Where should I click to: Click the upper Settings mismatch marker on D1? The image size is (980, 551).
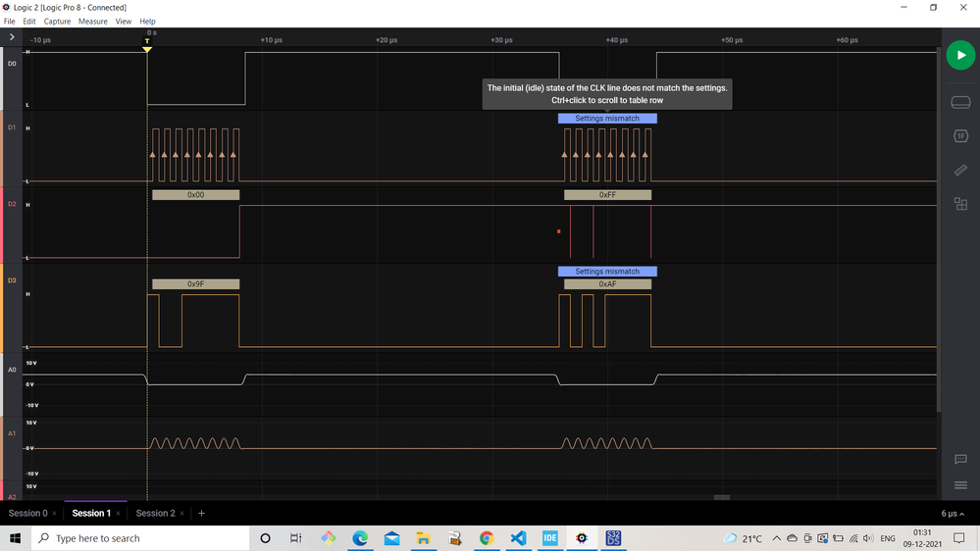607,118
